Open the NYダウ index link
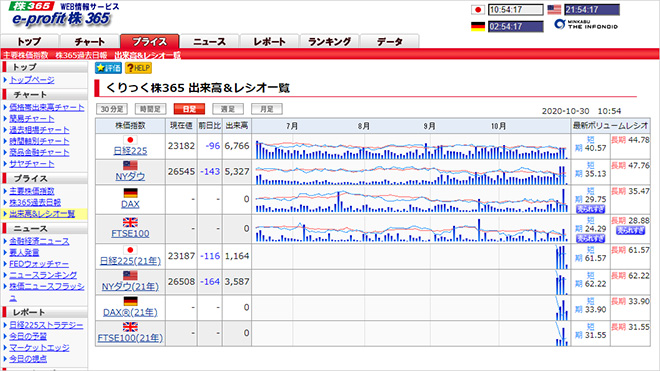 pos(130,176)
